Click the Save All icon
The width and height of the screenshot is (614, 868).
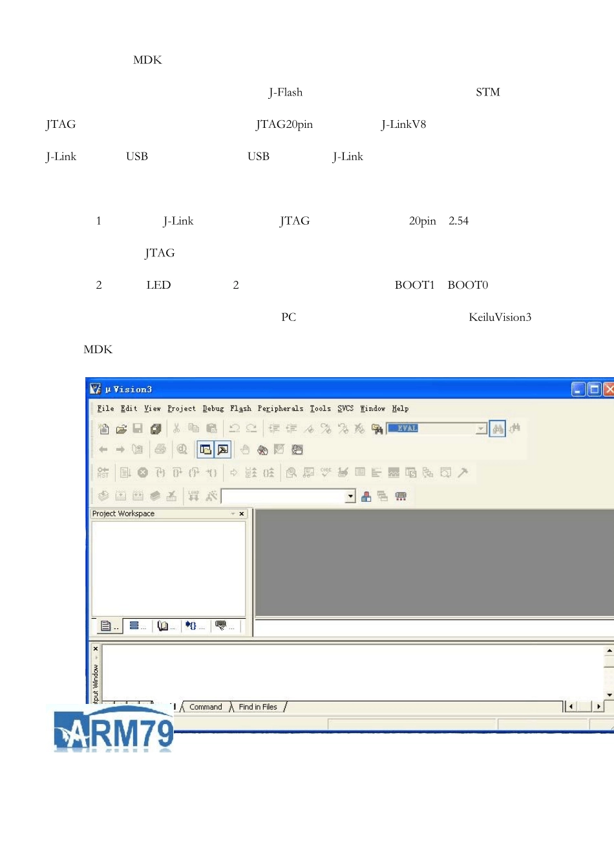click(x=155, y=428)
